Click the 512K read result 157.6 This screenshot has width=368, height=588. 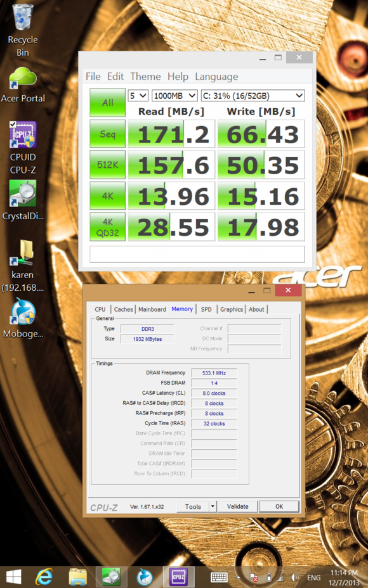click(x=171, y=165)
